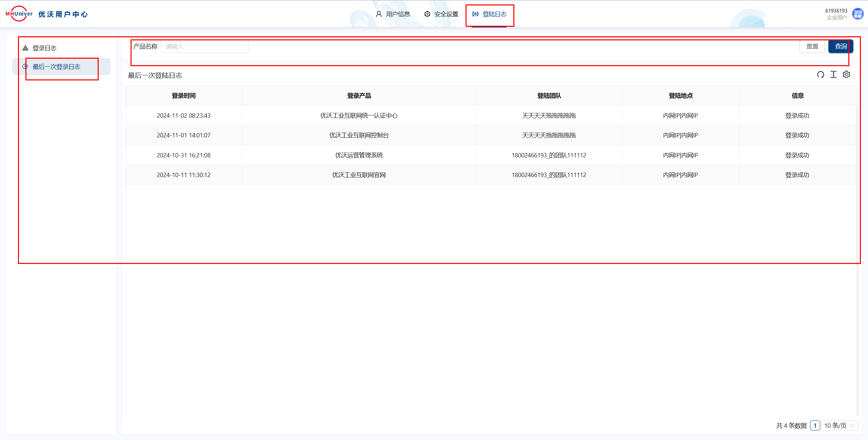Collapse the 登录日志 sidebar group
868x440 pixels.
pos(44,48)
